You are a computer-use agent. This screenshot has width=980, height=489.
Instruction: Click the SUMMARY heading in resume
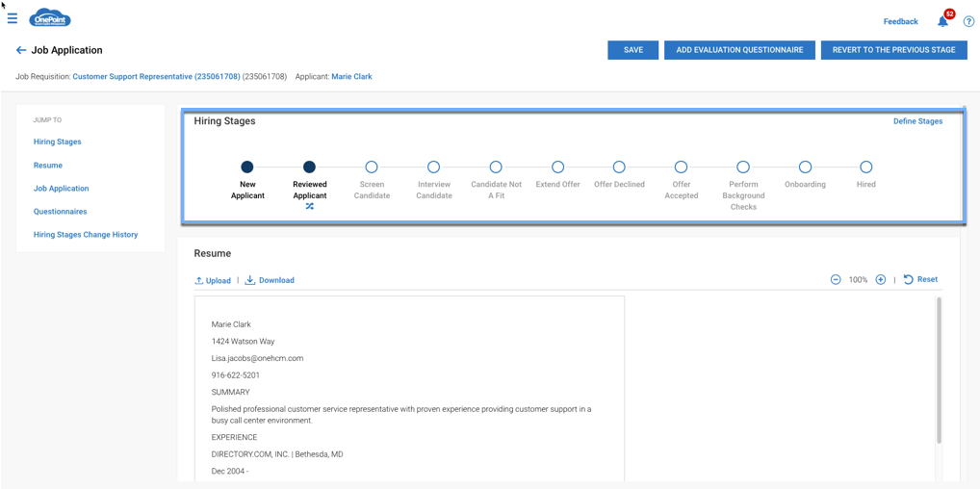231,392
